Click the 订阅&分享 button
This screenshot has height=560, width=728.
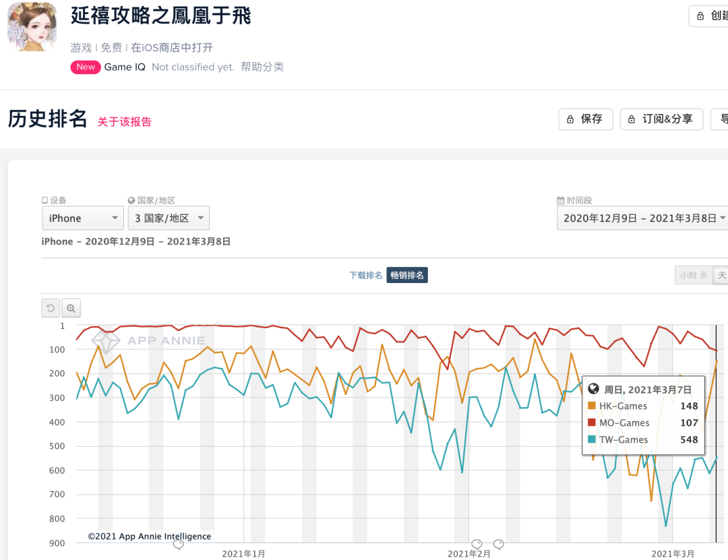662,119
